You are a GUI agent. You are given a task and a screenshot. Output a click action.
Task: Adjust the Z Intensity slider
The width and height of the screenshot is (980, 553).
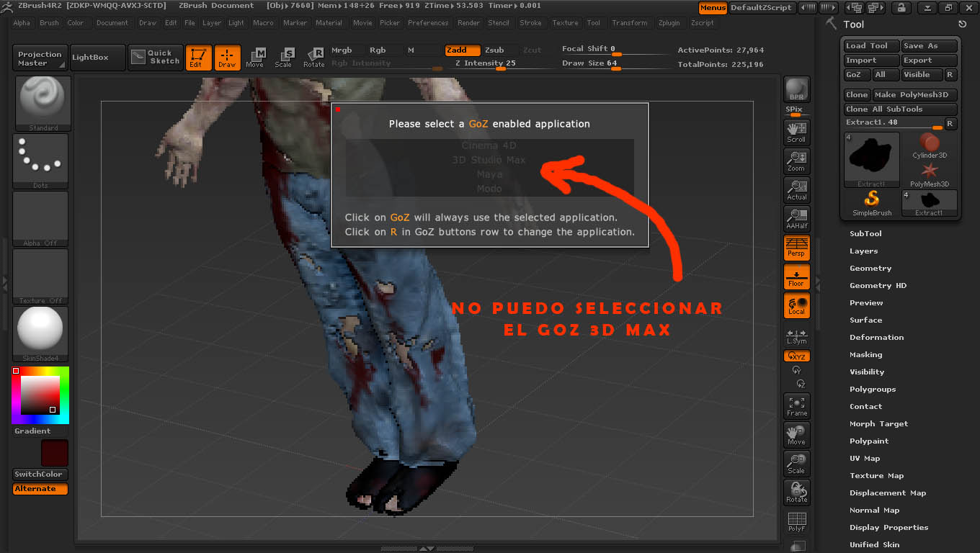point(499,65)
